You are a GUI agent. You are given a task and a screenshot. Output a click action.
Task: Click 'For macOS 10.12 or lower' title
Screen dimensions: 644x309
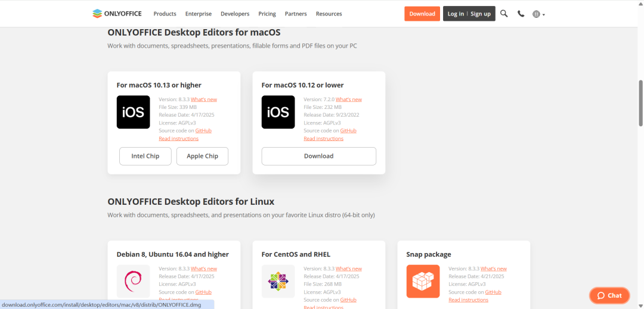tap(303, 85)
